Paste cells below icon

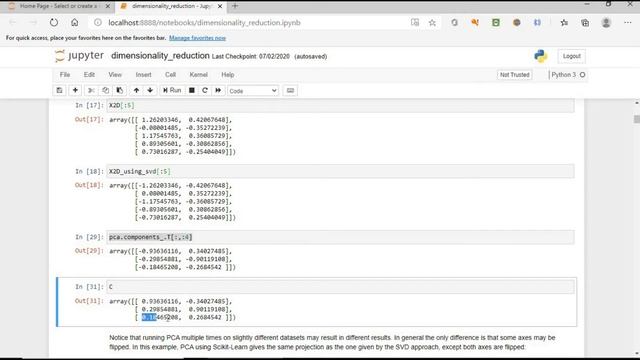click(120, 90)
